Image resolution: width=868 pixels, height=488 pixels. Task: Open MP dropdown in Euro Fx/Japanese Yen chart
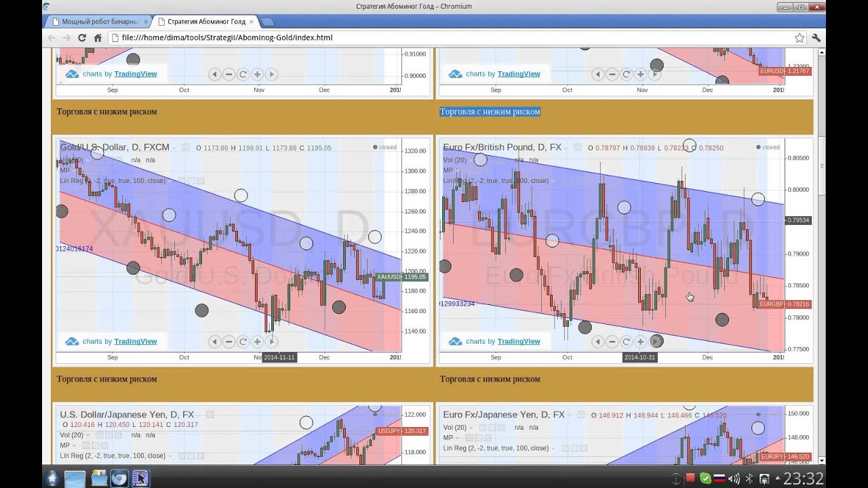click(x=458, y=439)
